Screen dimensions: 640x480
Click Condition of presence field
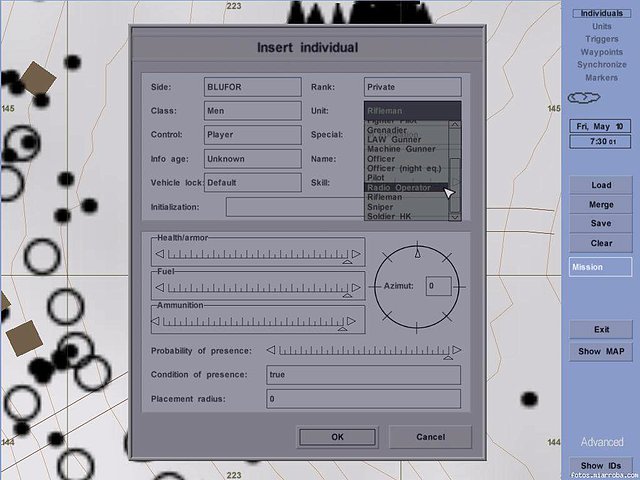tap(363, 375)
